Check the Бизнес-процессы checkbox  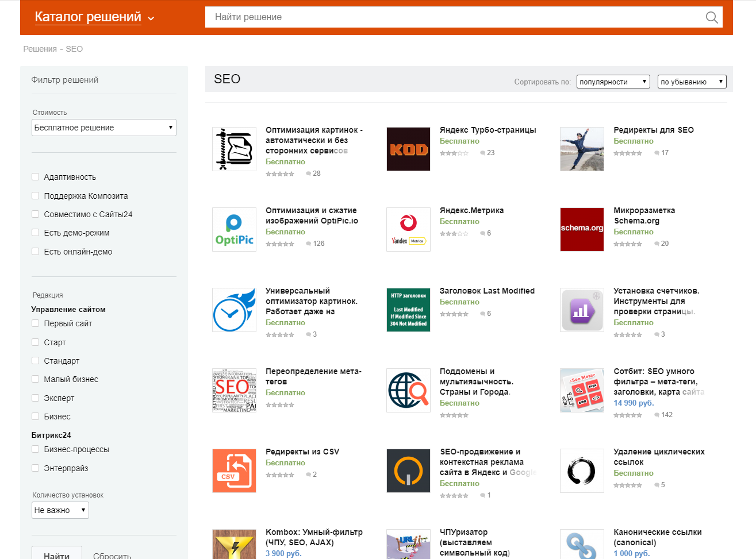click(x=36, y=449)
